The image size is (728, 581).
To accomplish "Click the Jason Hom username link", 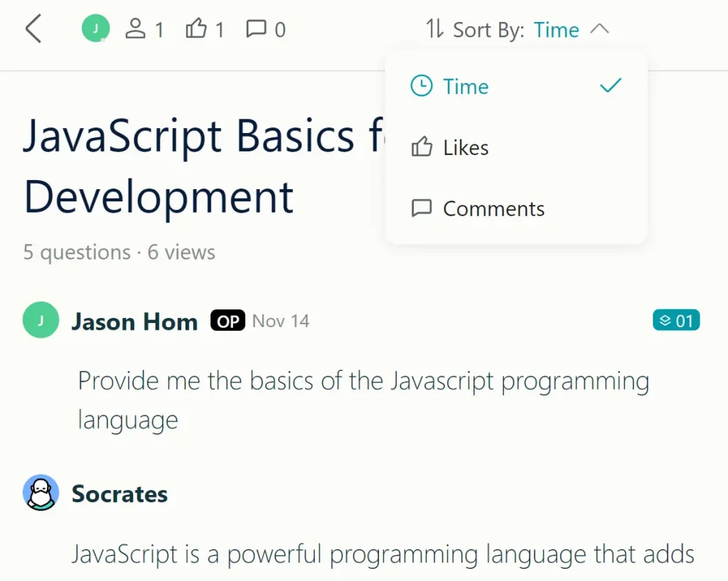I will click(x=134, y=321).
